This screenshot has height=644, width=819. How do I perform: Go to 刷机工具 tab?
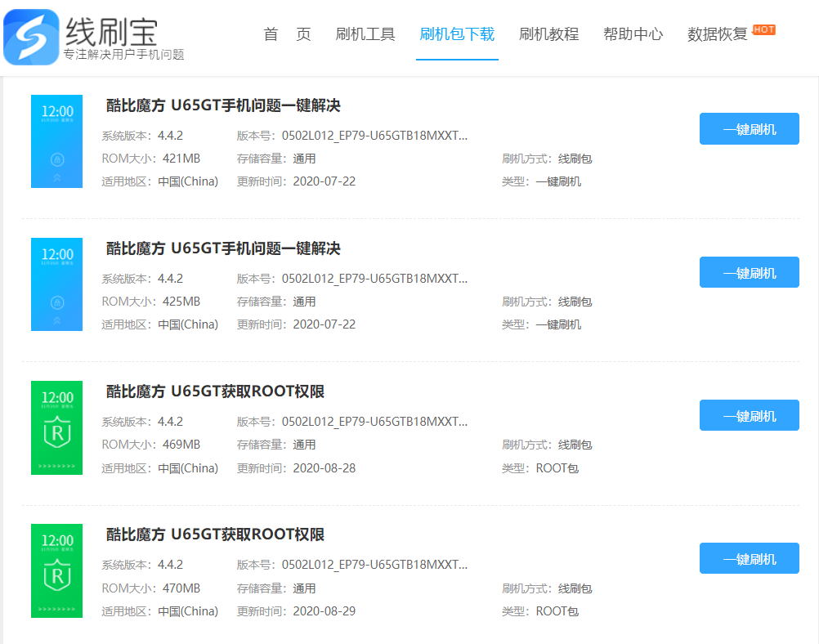tap(365, 34)
